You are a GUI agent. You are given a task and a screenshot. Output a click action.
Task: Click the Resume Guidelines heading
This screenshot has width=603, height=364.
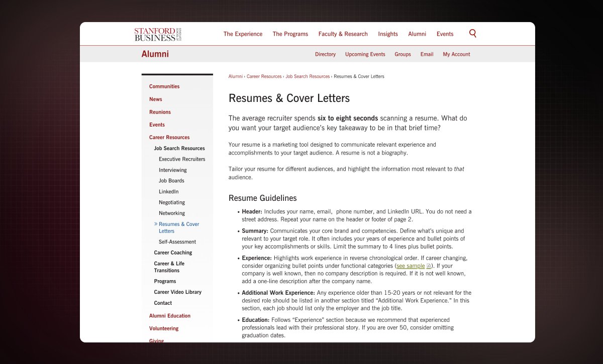pyautogui.click(x=263, y=198)
